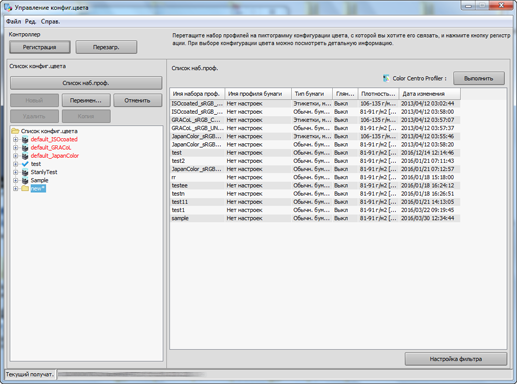Click the Переимен... button
Screen dimensions: 517x384
click(86, 100)
